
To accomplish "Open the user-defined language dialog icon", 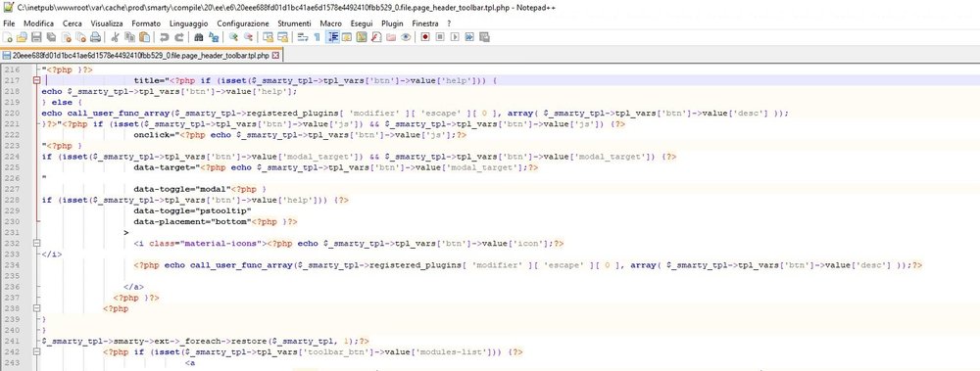I will pos(347,37).
